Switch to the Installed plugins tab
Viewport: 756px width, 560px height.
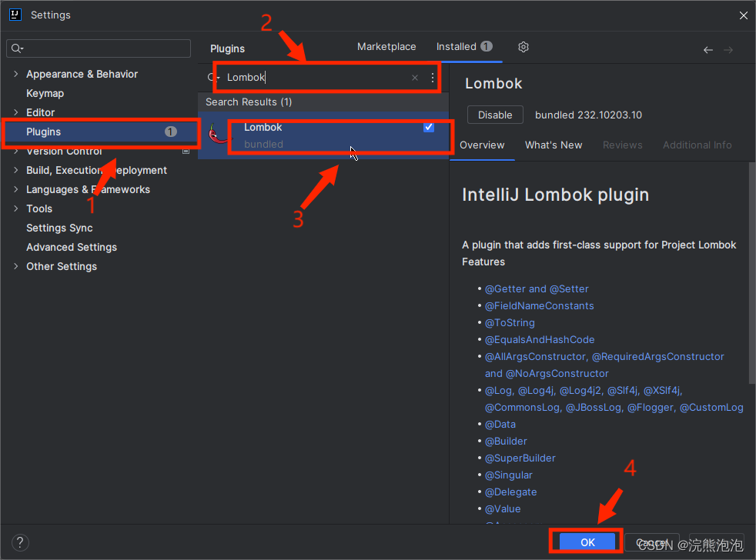[x=463, y=47]
